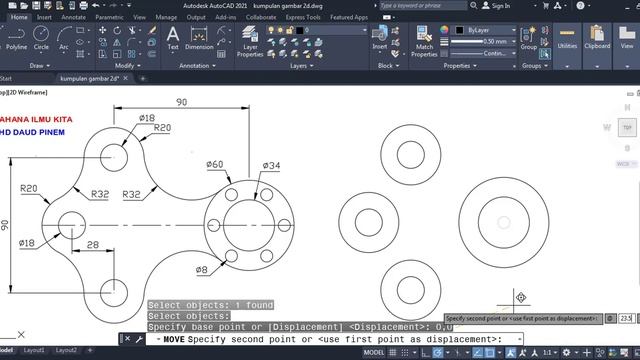Screen dimensions: 640x360
Task: Activate the Move tool in Modify panel
Action: pos(102,30)
